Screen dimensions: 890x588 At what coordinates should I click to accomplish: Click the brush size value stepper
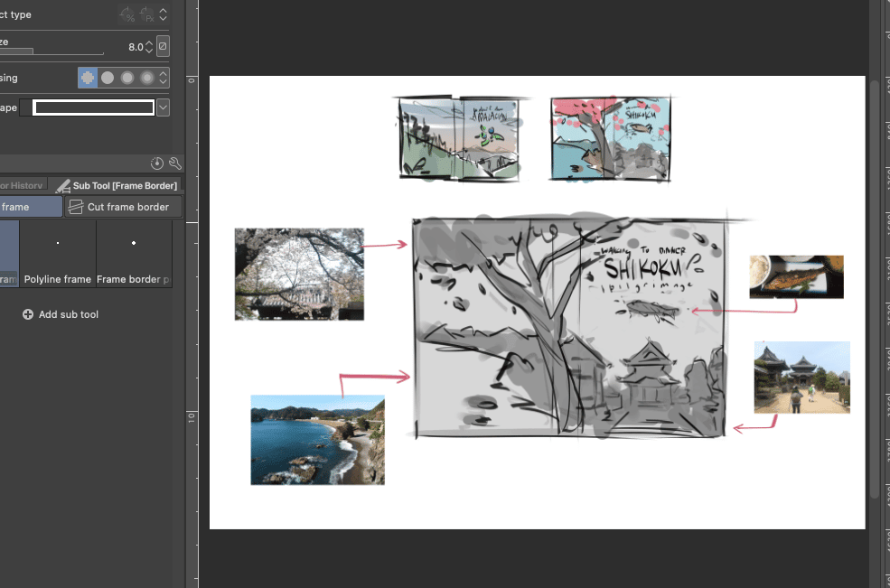point(149,46)
